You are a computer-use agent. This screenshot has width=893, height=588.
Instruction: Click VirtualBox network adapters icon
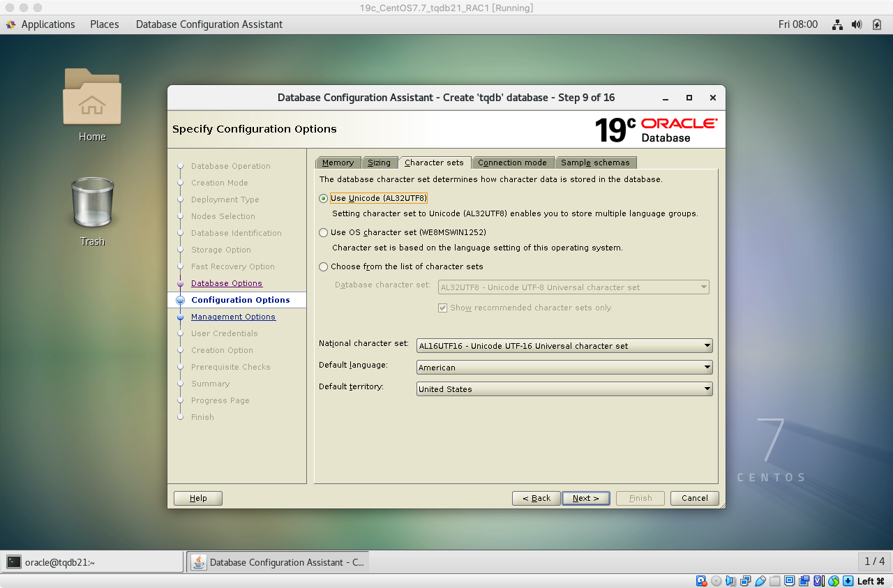tap(746, 581)
